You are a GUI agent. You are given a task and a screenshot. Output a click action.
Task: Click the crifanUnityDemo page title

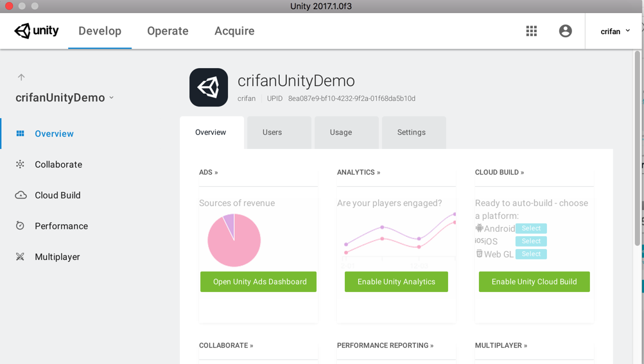296,80
